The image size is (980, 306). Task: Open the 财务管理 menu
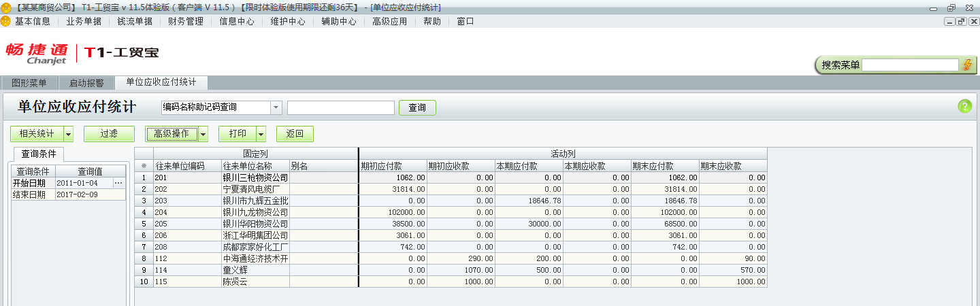pyautogui.click(x=186, y=21)
